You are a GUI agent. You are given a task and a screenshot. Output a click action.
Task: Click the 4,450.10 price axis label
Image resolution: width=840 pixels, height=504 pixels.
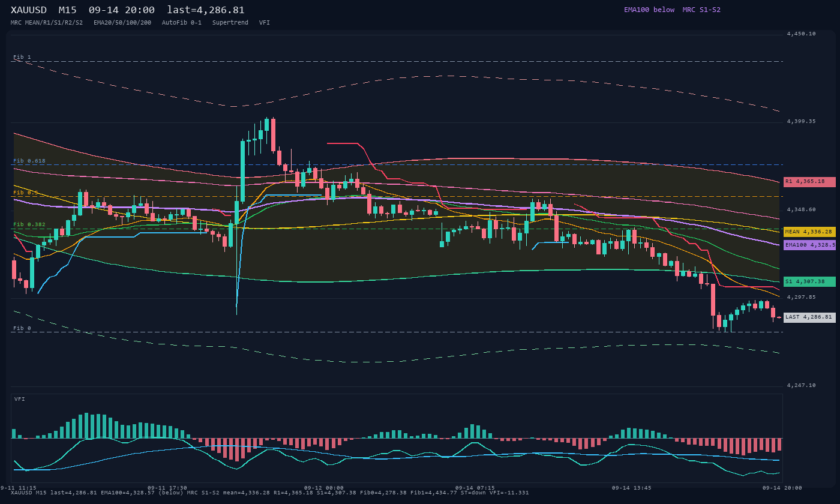coord(802,34)
